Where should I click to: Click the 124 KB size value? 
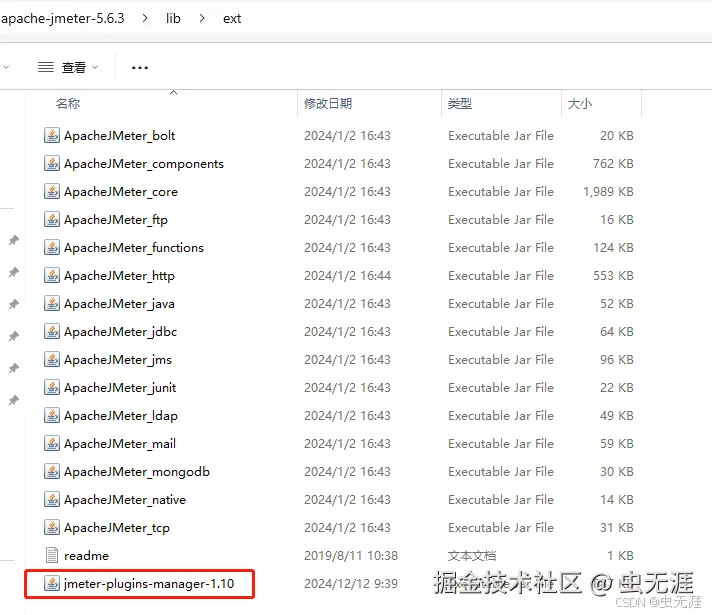click(613, 248)
